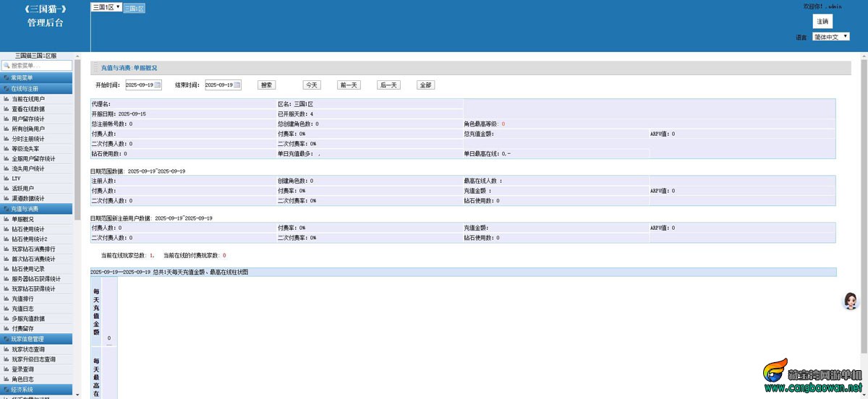The width and height of the screenshot is (868, 399).
Task: Click chart icon beside LTV menu entry
Action: [7, 179]
